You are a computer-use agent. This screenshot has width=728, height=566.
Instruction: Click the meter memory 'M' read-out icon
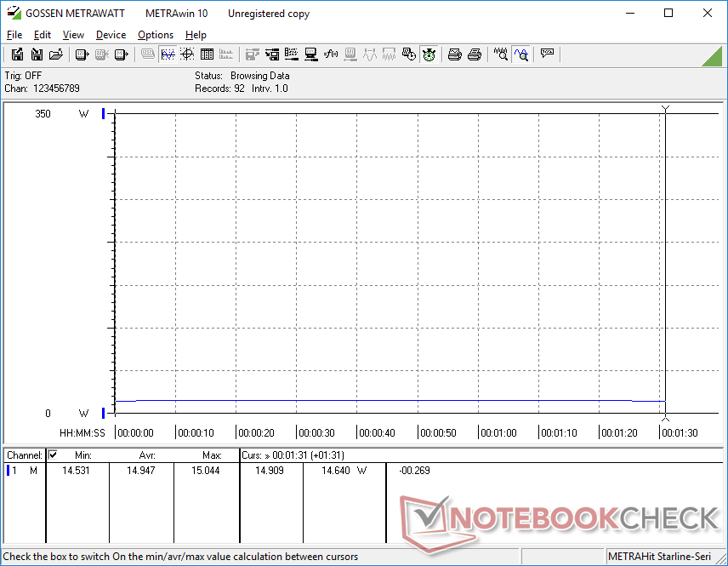click(x=121, y=54)
